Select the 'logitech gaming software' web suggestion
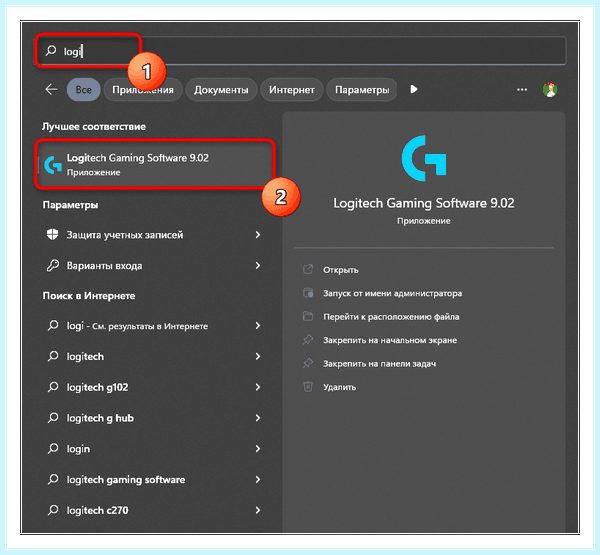The image size is (600, 555). (x=153, y=480)
